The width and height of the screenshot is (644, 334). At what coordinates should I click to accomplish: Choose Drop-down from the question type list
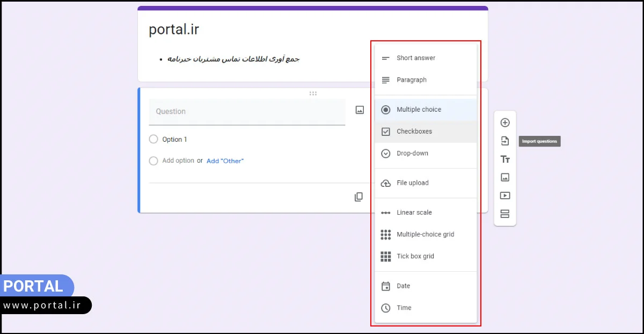point(413,154)
